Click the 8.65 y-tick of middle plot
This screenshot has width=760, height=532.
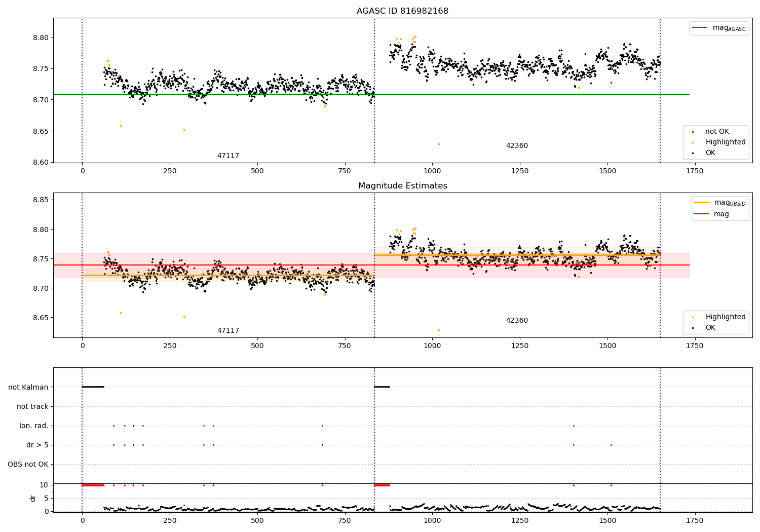click(41, 318)
